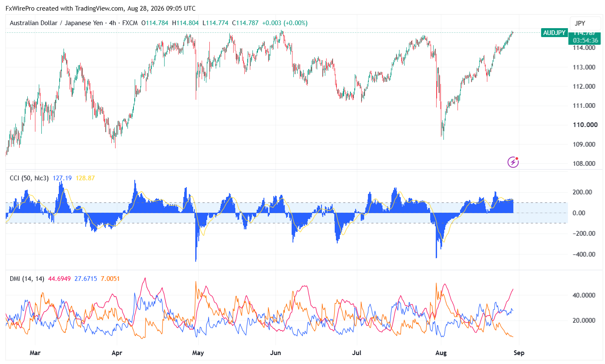Click the open value O114.784
605x364 pixels.
click(x=155, y=23)
